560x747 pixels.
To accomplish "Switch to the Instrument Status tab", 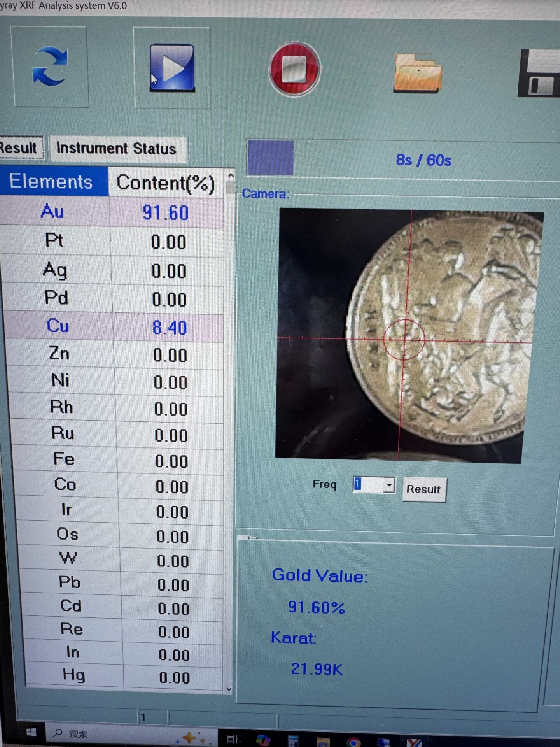I will tap(116, 149).
